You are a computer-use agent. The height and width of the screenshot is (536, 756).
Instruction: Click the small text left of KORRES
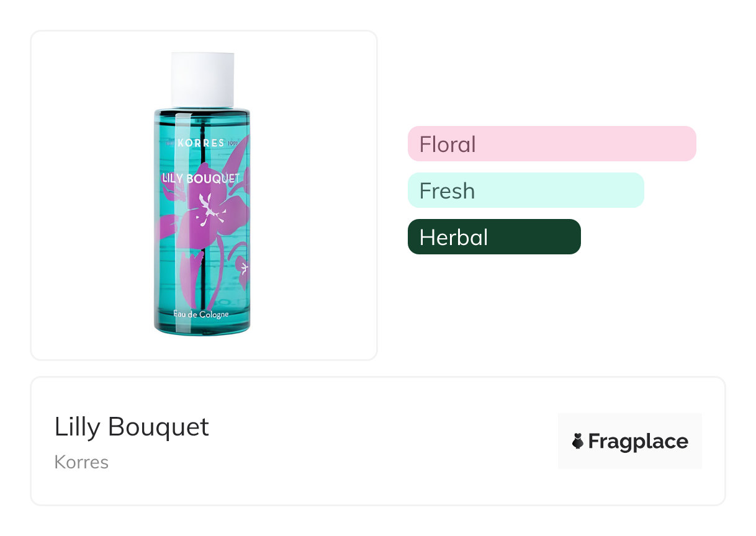coord(169,143)
